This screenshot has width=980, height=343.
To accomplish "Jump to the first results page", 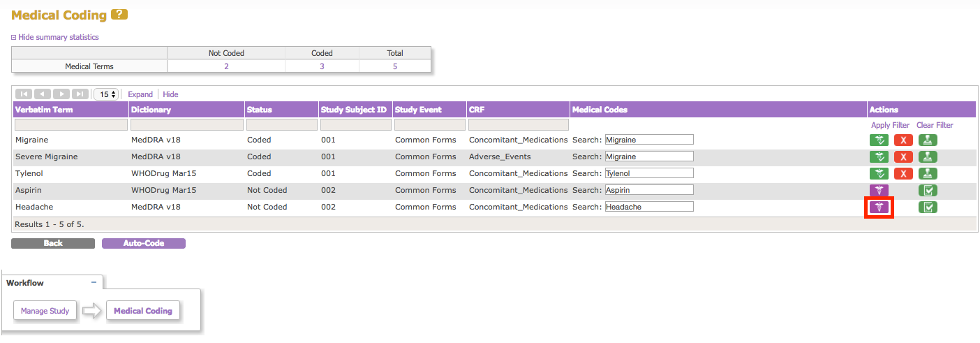I will pos(23,94).
